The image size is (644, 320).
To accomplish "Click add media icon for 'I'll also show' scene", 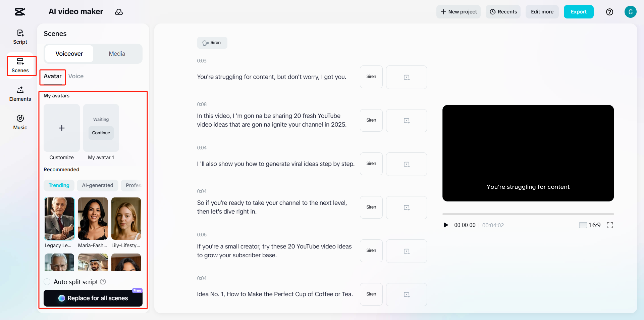I will (407, 164).
